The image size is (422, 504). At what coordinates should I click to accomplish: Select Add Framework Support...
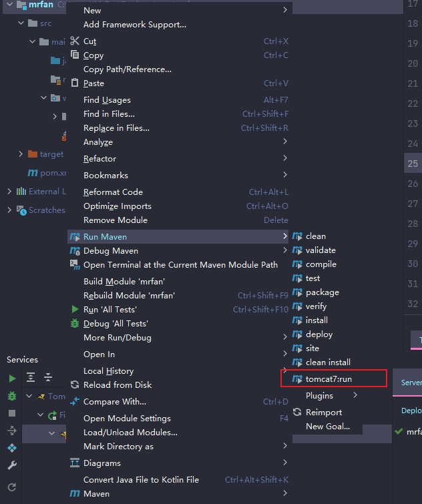coord(135,25)
